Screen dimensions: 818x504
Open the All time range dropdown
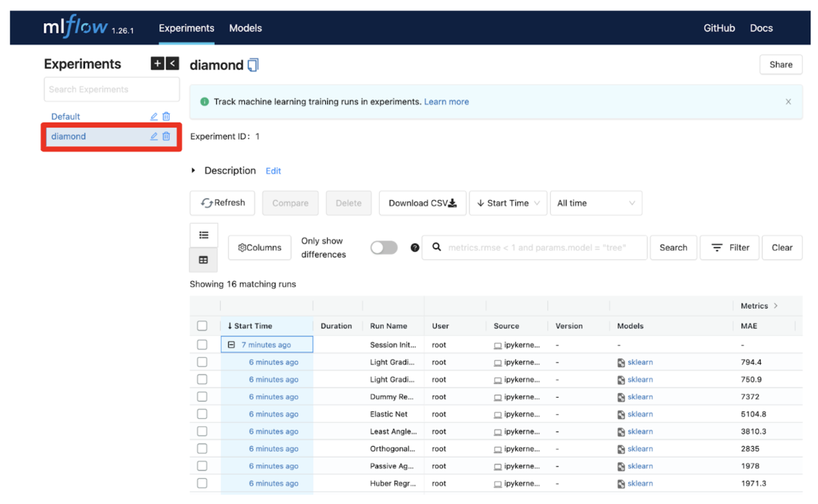pyautogui.click(x=596, y=203)
